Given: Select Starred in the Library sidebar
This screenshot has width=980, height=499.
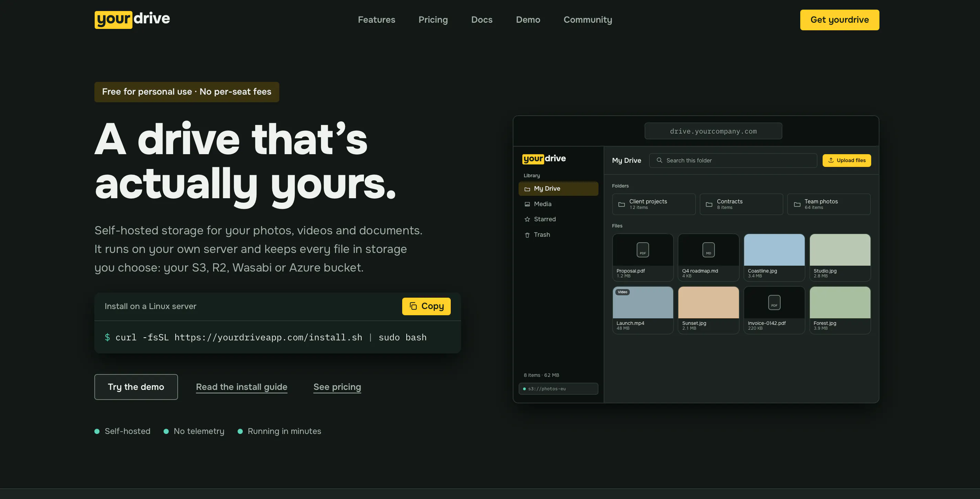Looking at the screenshot, I should [558, 220].
